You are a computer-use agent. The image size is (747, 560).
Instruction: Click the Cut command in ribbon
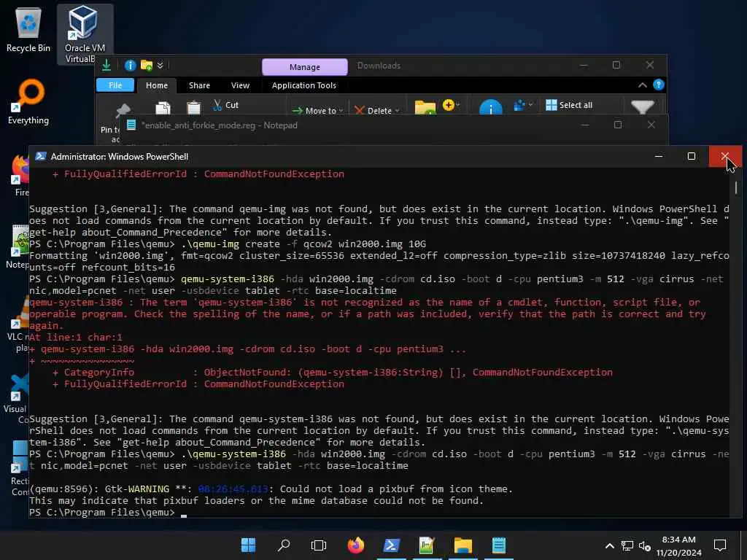click(x=226, y=105)
